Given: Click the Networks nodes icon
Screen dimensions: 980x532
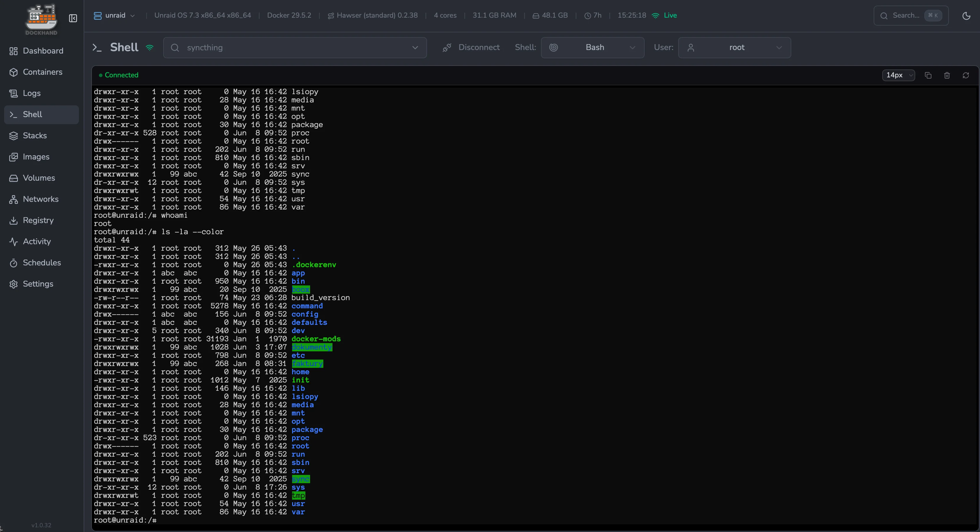Looking at the screenshot, I should [14, 199].
